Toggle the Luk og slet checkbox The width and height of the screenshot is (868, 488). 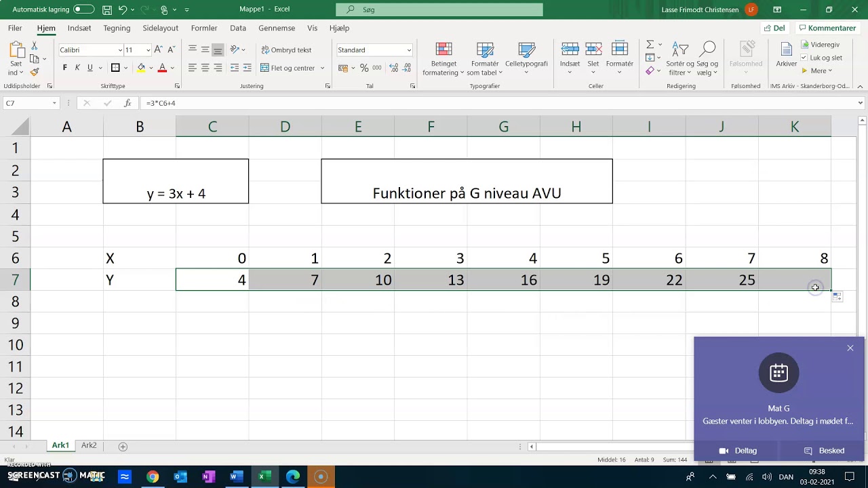tap(804, 58)
